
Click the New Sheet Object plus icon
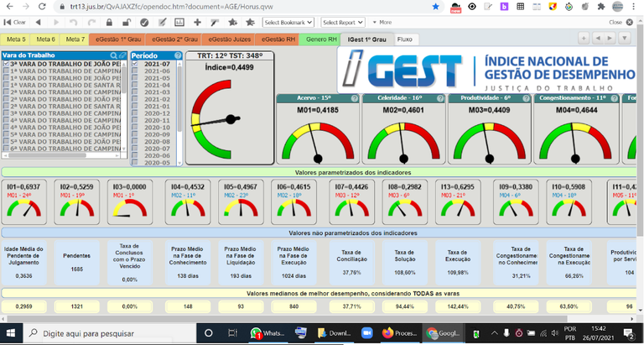(x=197, y=22)
